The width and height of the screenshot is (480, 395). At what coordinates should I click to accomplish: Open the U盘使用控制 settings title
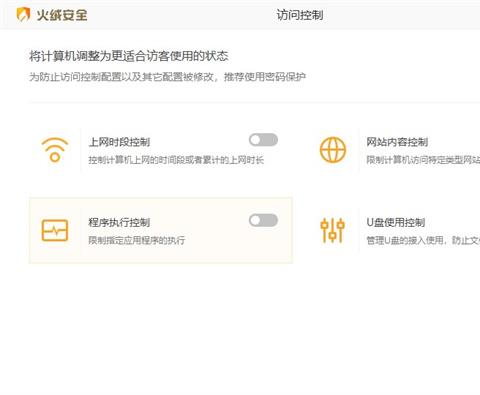[x=396, y=222]
